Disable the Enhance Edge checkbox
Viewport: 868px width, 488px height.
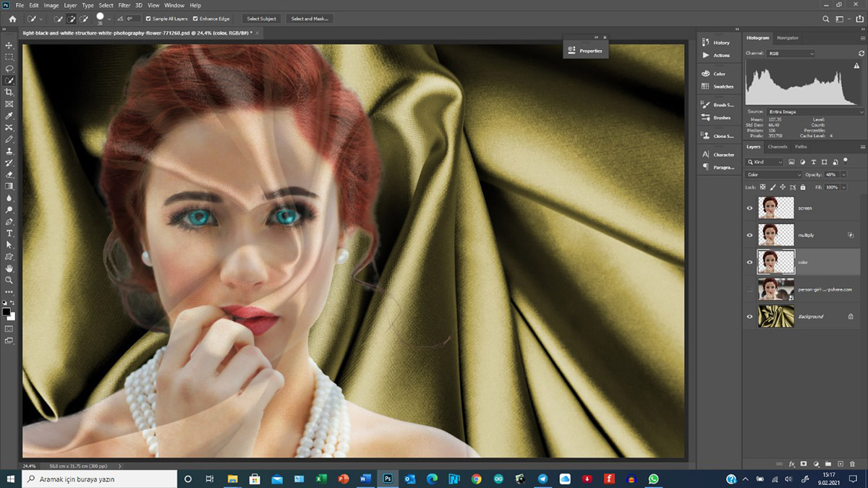196,19
